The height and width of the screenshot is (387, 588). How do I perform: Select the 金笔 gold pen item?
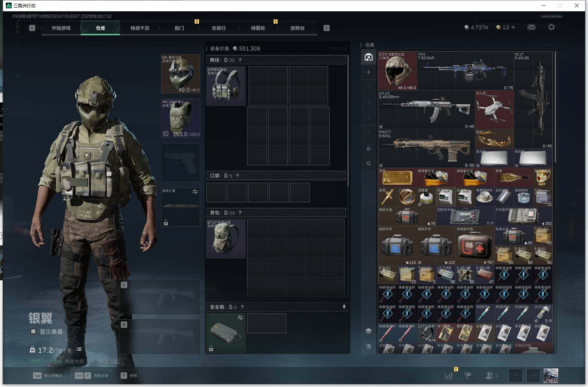tap(388, 197)
